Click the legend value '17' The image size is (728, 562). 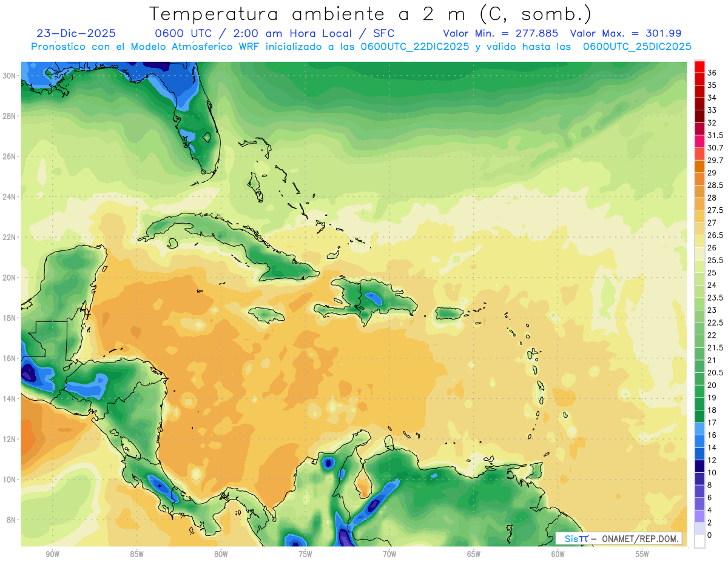click(x=712, y=422)
